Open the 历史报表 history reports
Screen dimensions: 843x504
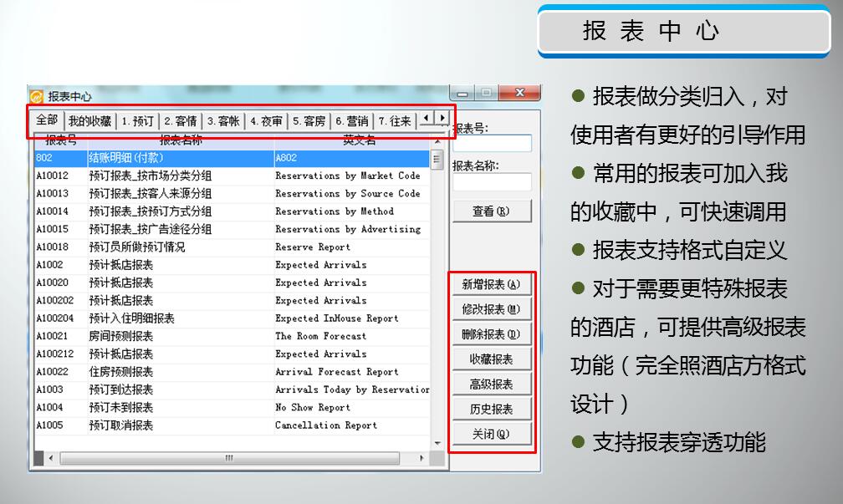click(x=491, y=410)
